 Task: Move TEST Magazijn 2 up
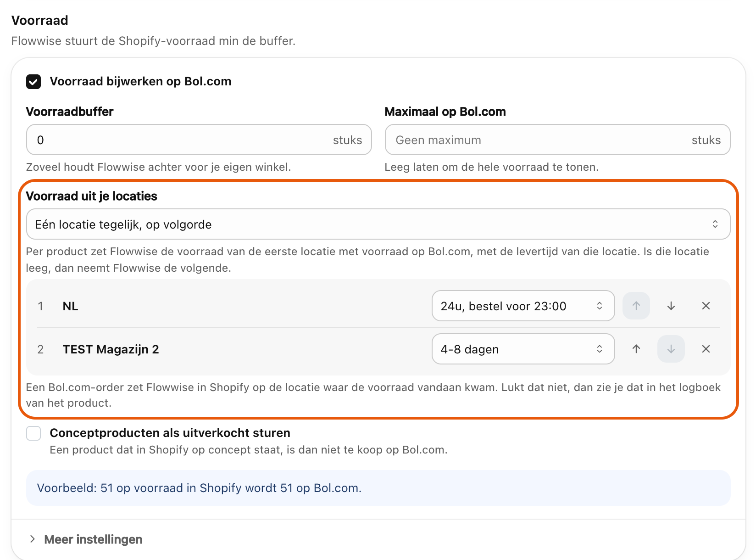[x=636, y=349]
